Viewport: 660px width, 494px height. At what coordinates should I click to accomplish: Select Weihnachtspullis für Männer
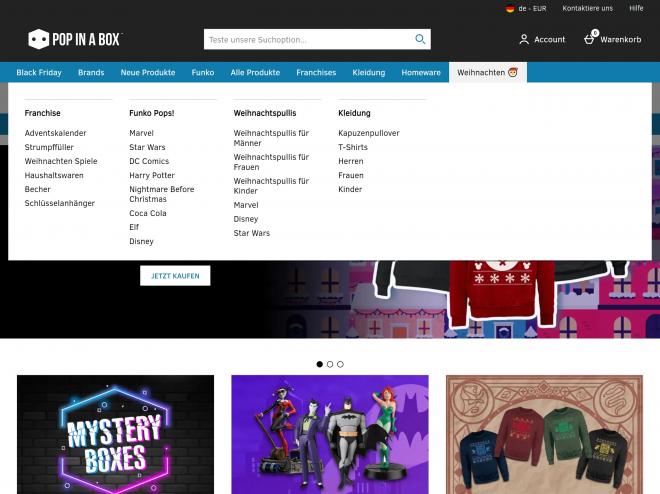tap(271, 138)
